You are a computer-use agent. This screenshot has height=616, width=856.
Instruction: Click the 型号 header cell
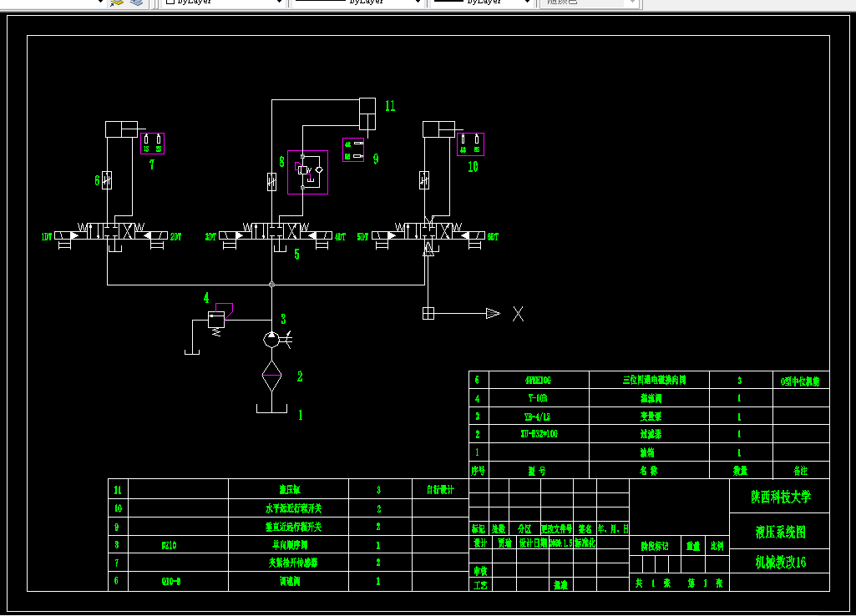point(539,470)
